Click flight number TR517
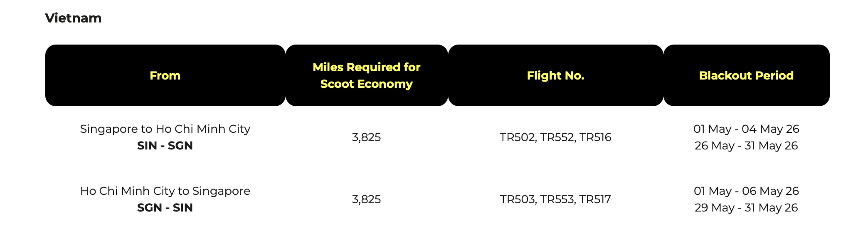The width and height of the screenshot is (868, 249). click(x=595, y=199)
